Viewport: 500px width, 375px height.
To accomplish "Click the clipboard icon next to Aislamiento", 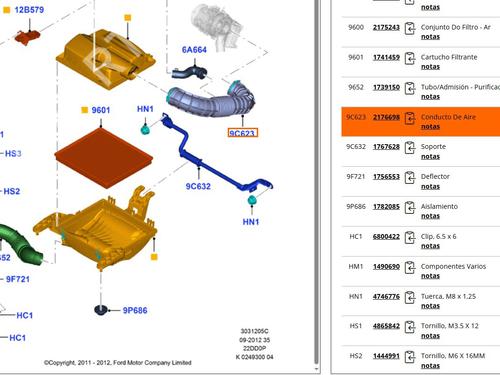I will pos(410,208).
